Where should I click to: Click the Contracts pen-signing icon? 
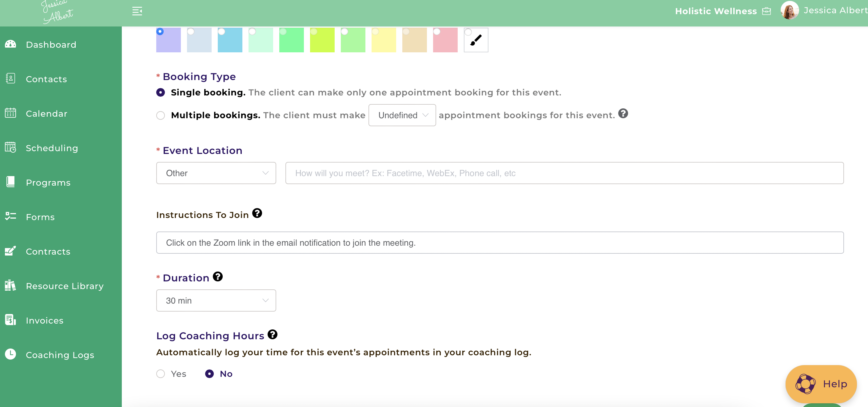pyautogui.click(x=10, y=251)
